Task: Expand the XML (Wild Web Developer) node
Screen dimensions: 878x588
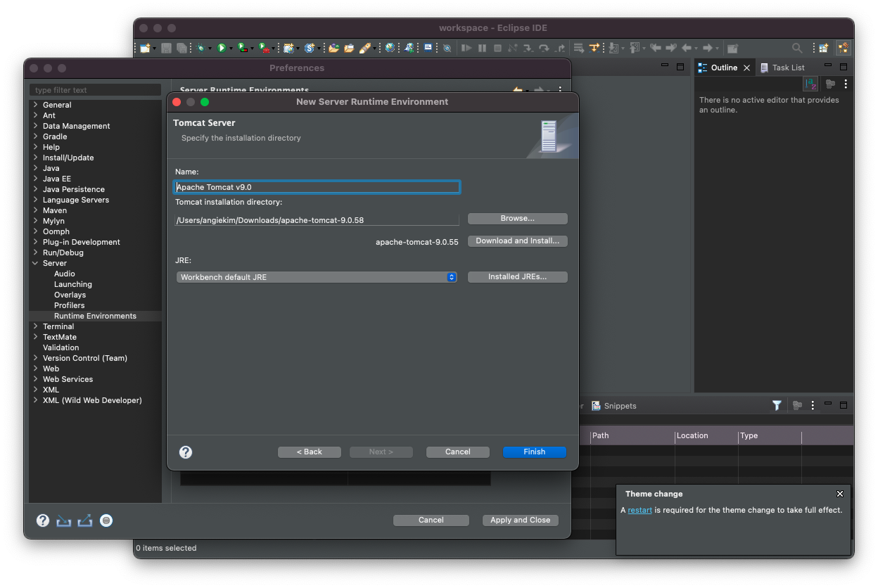Action: coord(36,400)
